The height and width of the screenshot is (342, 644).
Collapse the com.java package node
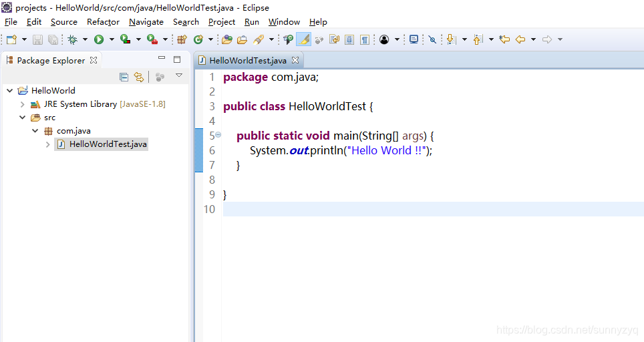pos(35,131)
